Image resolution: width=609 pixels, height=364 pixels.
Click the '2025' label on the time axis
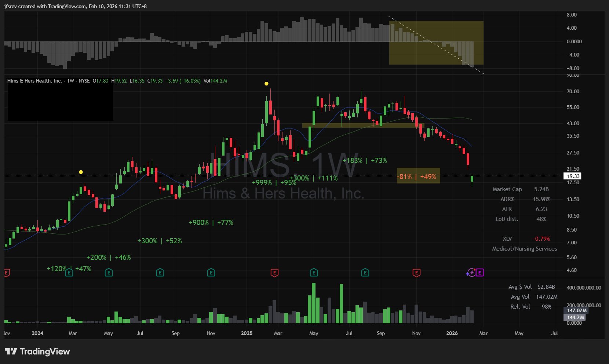pyautogui.click(x=247, y=333)
